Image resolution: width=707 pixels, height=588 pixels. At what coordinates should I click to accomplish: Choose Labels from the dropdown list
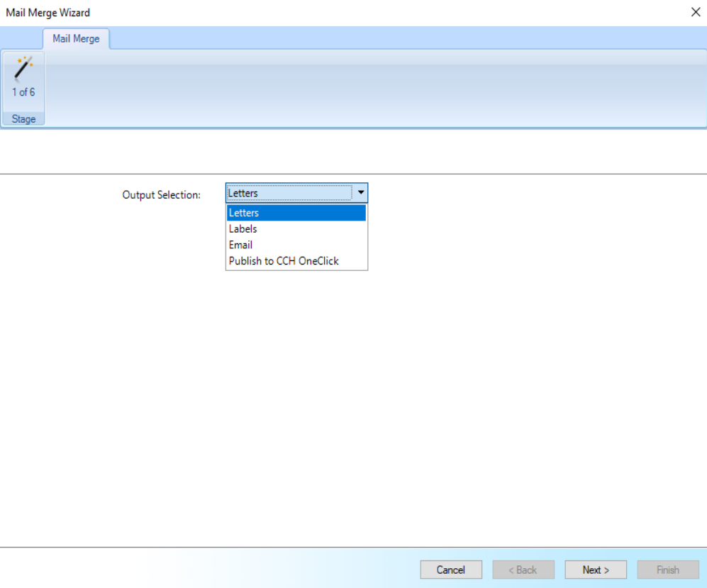pos(296,229)
